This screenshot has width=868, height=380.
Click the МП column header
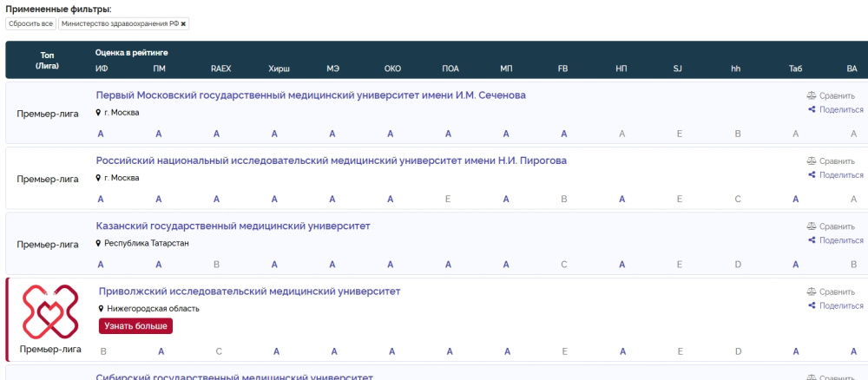(506, 69)
